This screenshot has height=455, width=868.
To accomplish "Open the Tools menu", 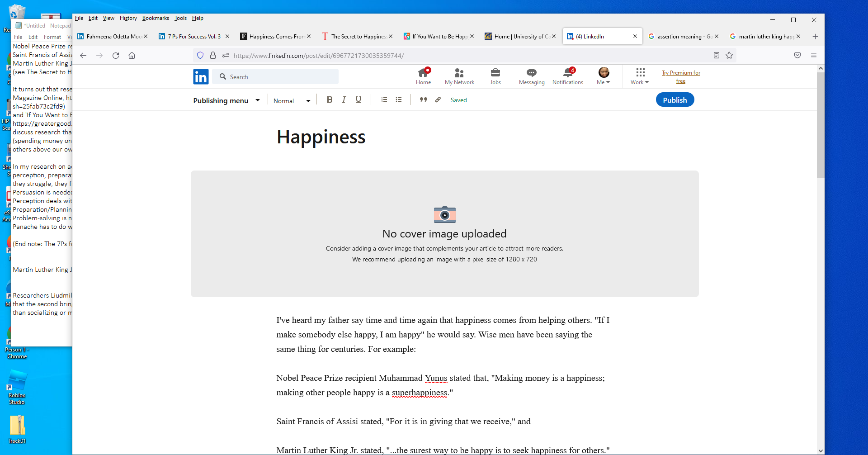I will [180, 18].
